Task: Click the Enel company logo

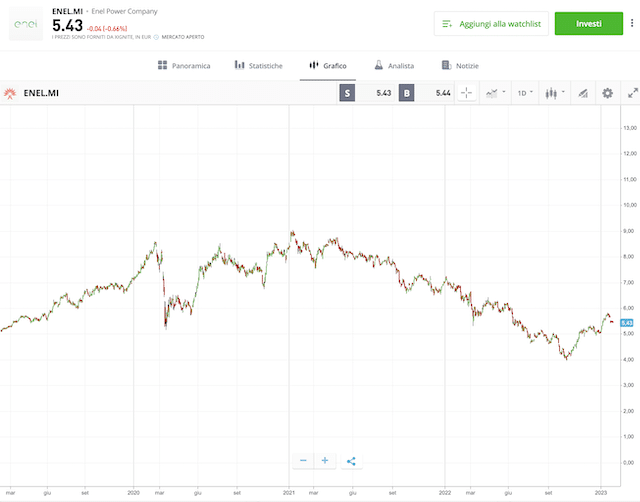Action: 26,24
